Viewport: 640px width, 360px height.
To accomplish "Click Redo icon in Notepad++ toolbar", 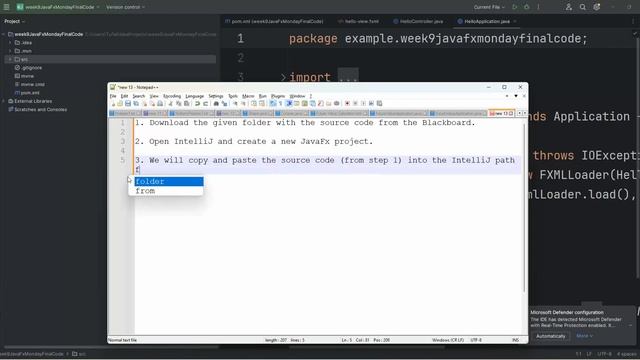I will pyautogui.click(x=206, y=104).
